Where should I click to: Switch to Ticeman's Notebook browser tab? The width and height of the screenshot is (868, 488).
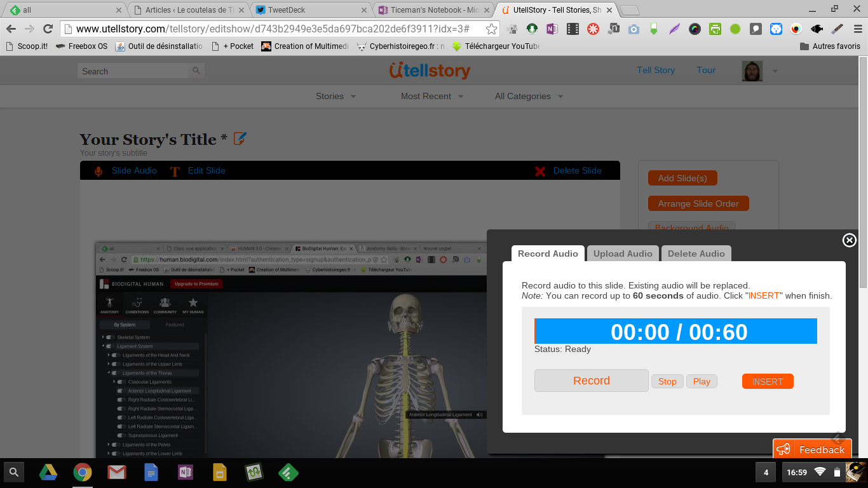(x=433, y=10)
